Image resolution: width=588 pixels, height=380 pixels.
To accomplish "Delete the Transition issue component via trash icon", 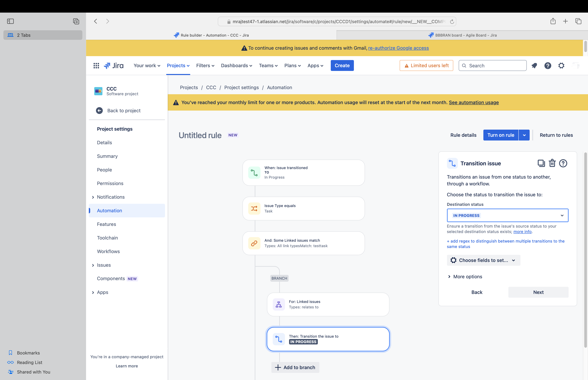I will (x=552, y=163).
